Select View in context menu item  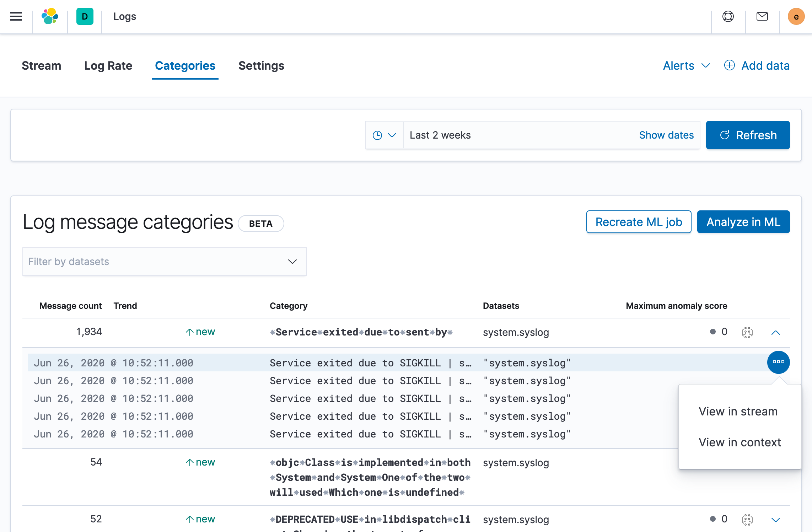pos(740,442)
